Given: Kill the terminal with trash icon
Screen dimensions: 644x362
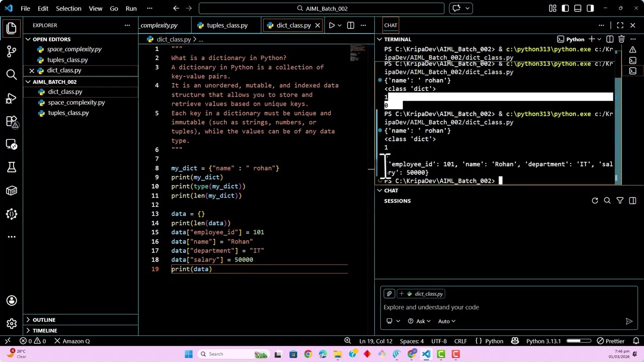Looking at the screenshot, I should point(621,39).
